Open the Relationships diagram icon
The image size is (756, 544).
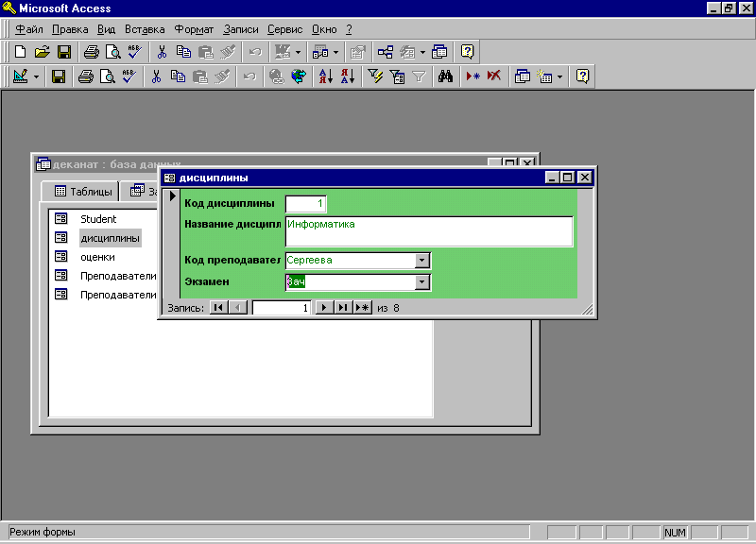coord(386,52)
